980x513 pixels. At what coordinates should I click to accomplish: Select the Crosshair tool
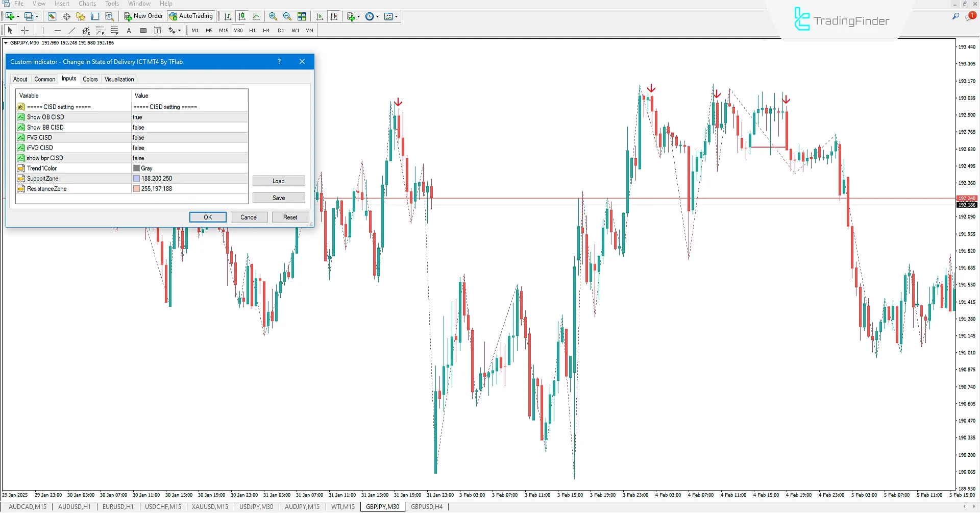25,30
